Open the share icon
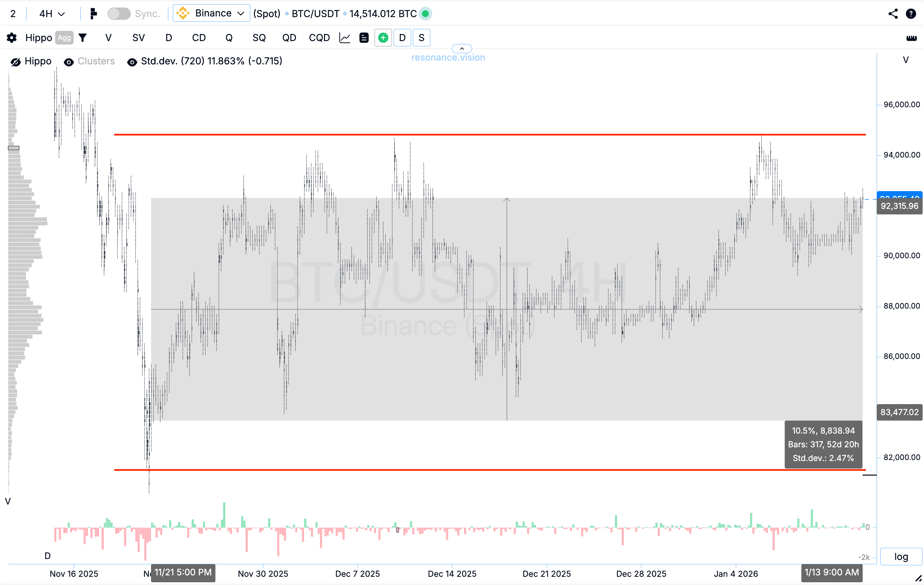The width and height of the screenshot is (924, 585). (x=893, y=14)
